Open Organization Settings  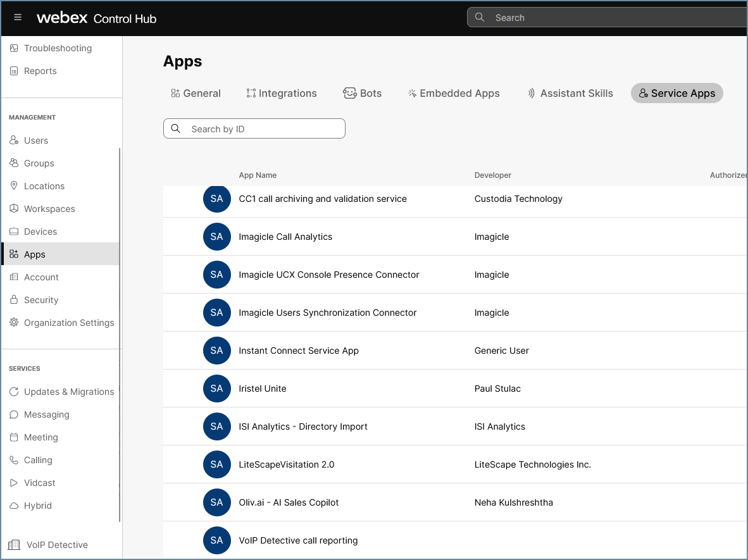pyautogui.click(x=69, y=323)
